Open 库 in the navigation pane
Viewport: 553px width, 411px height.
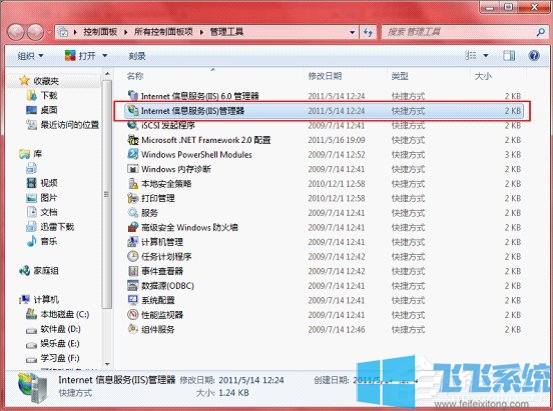point(37,154)
